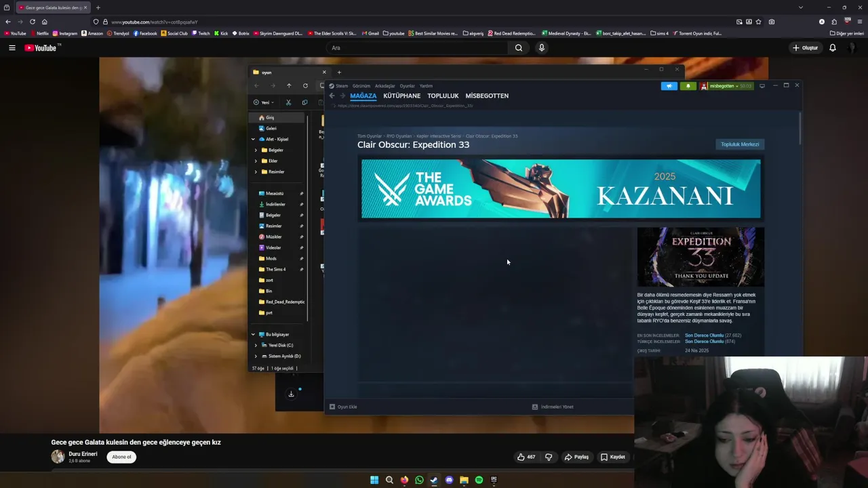The image size is (868, 488).
Task: Open new tab in File Explorer
Action: click(339, 72)
